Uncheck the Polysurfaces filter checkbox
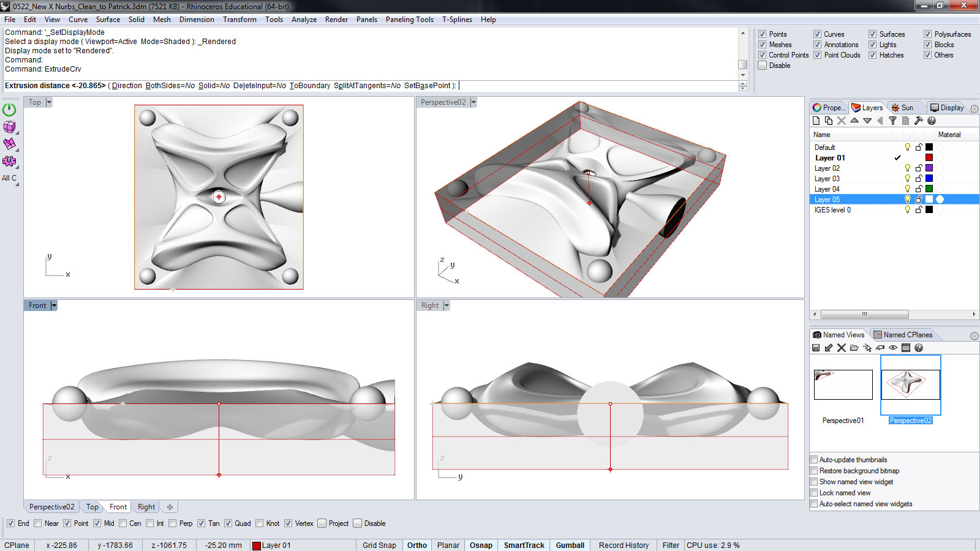980x551 pixels. (x=928, y=34)
